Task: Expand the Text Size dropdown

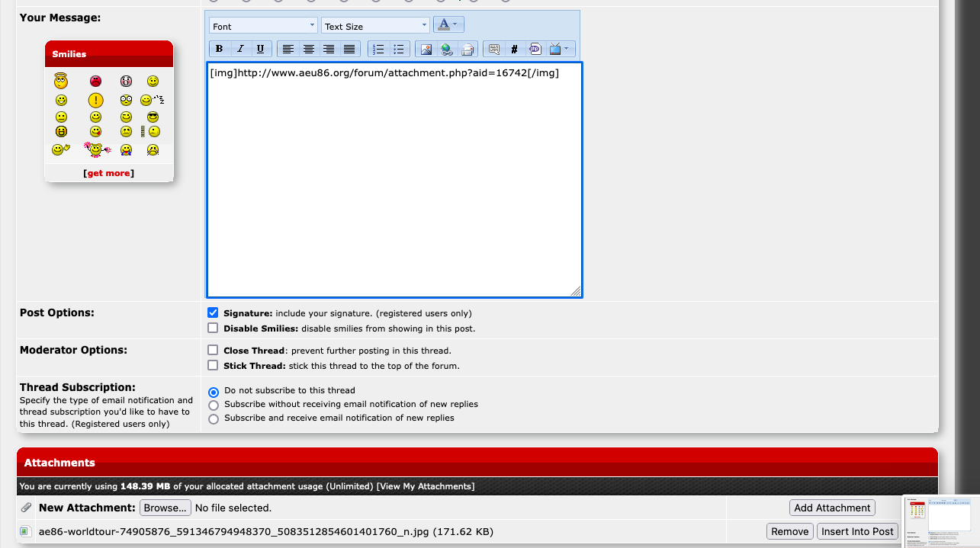Action: 375,26
